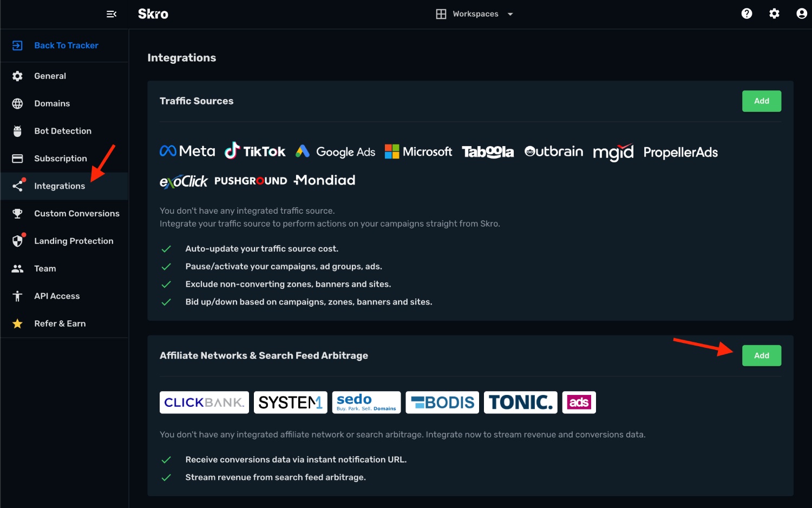Click the Taboola logo
Screen dimensions: 812x508
click(488, 152)
